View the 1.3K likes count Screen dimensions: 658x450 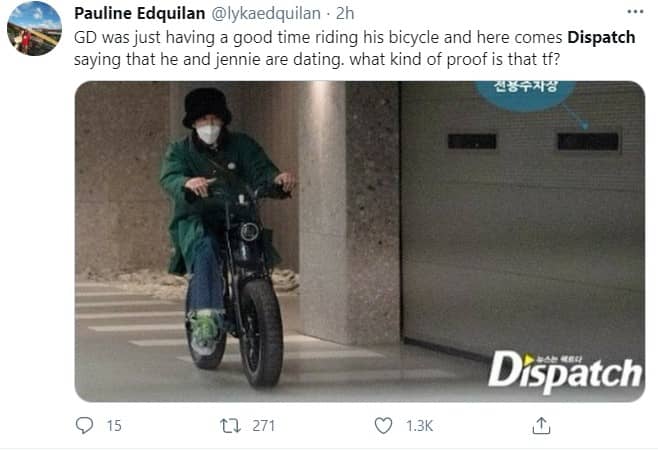(419, 426)
